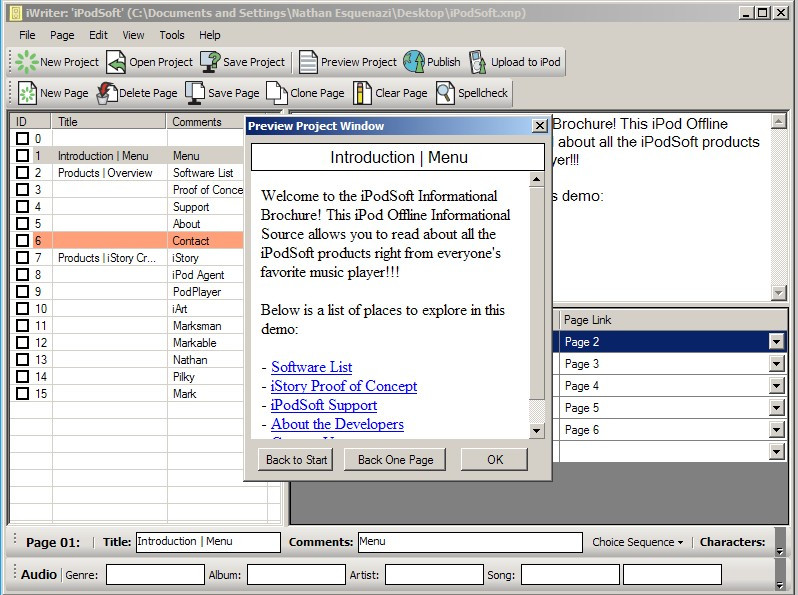Expand the Audio bar overflow chevron
The image size is (798, 595).
[x=779, y=585]
